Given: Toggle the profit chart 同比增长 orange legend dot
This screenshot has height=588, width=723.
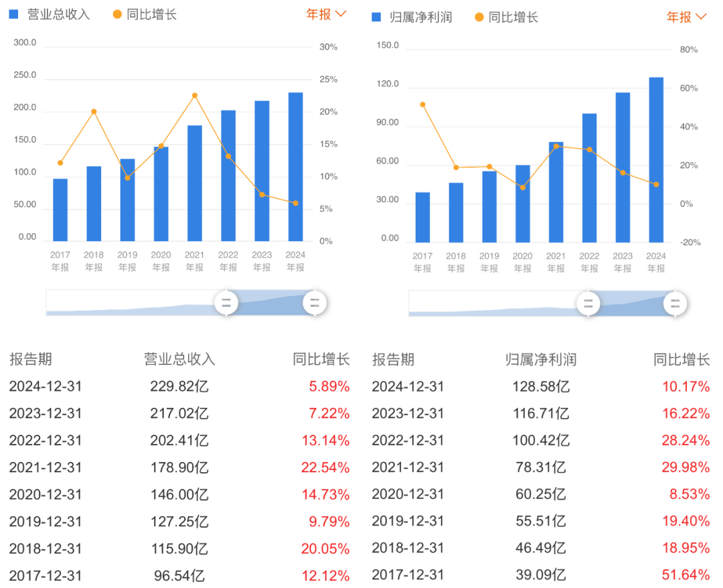Looking at the screenshot, I should coord(479,17).
